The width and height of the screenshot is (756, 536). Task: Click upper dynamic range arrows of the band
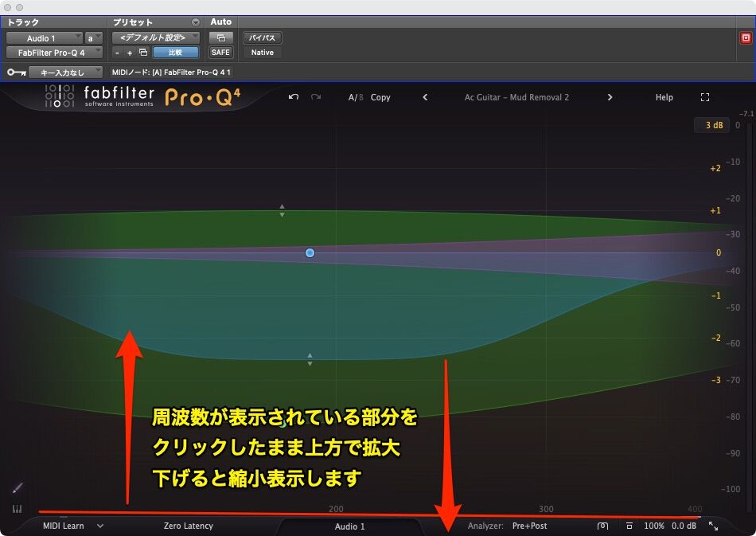click(x=282, y=210)
